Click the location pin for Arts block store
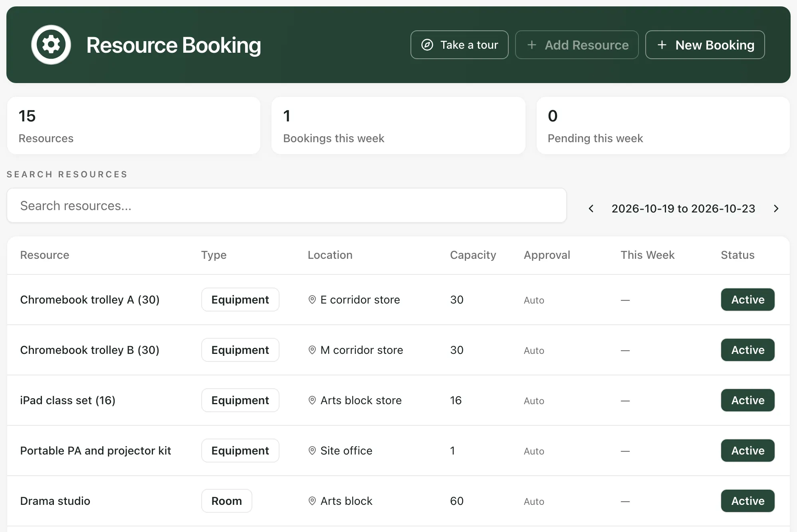Viewport: 797px width, 532px height. pos(312,400)
